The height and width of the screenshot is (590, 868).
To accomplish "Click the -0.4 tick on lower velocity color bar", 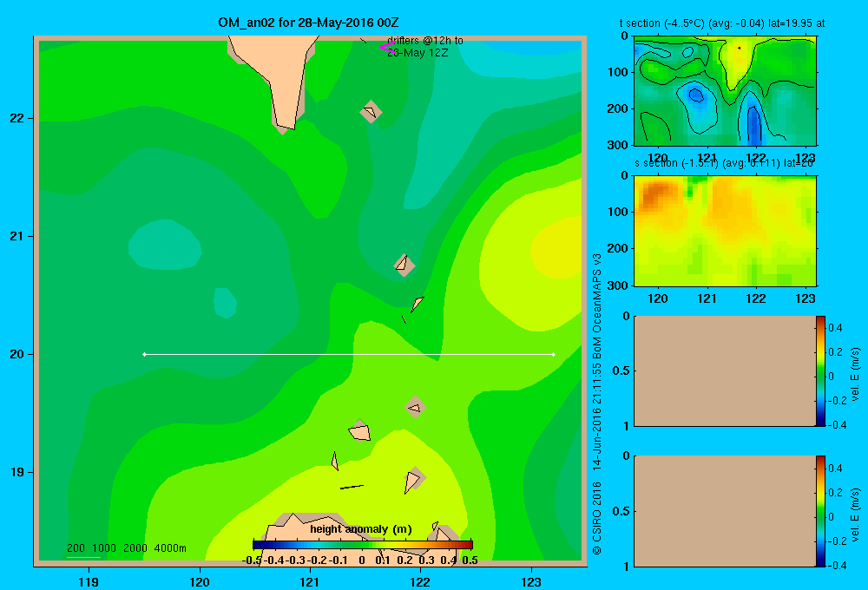I will [x=837, y=566].
